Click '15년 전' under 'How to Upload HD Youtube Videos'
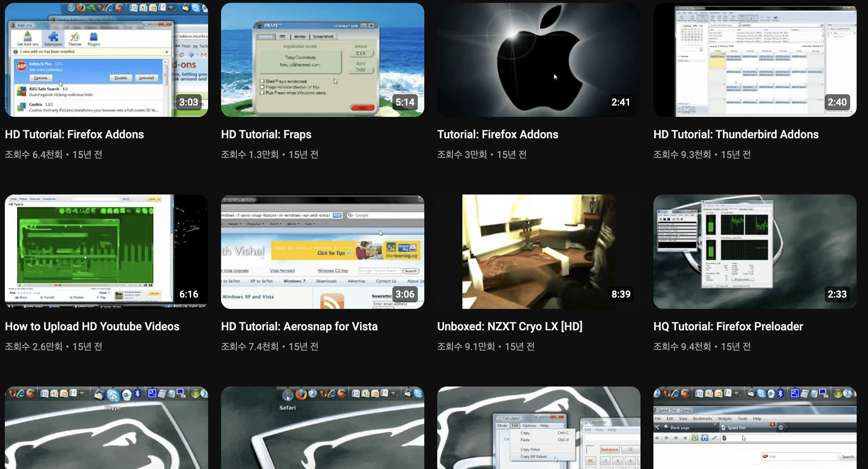This screenshot has height=469, width=868. [87, 346]
